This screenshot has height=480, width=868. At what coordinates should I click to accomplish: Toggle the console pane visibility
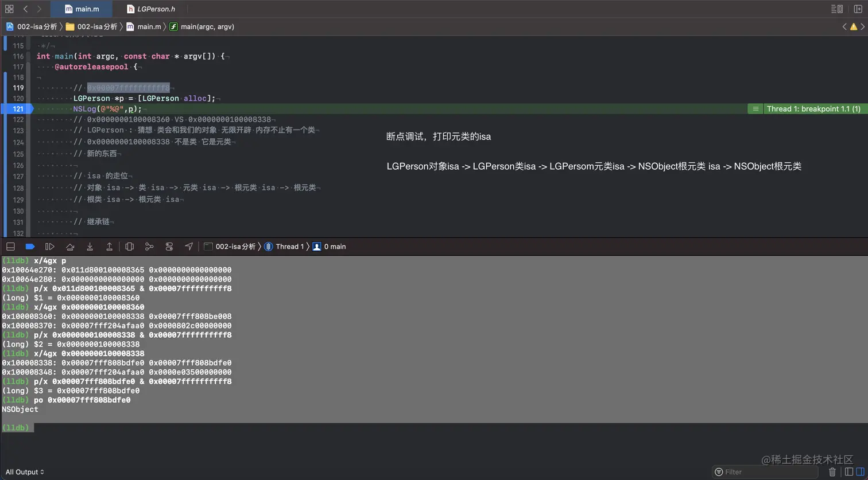pos(860,472)
